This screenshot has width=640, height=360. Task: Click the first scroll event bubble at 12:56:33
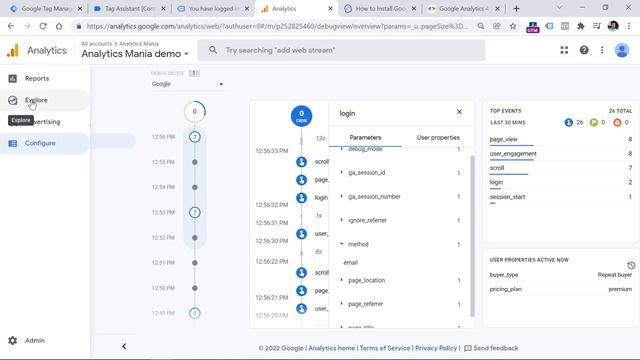click(x=302, y=162)
